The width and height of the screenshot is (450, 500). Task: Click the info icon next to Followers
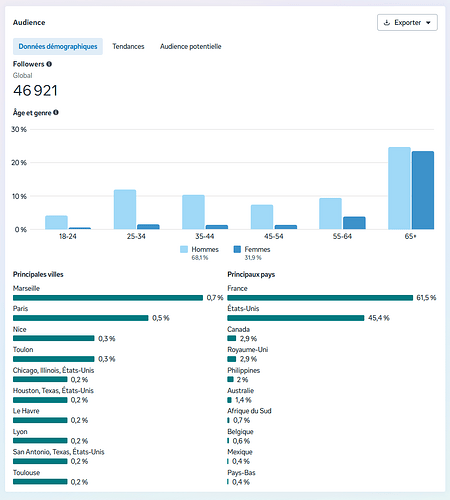pos(49,64)
